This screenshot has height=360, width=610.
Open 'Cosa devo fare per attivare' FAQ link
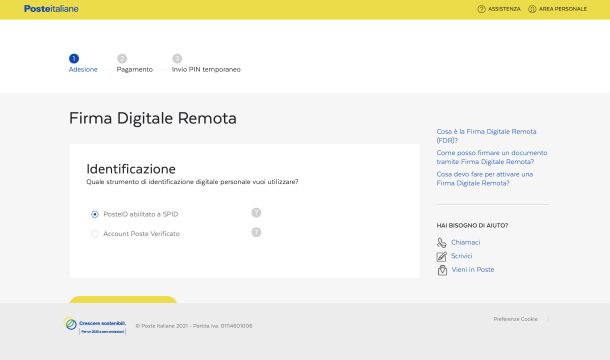tap(485, 179)
